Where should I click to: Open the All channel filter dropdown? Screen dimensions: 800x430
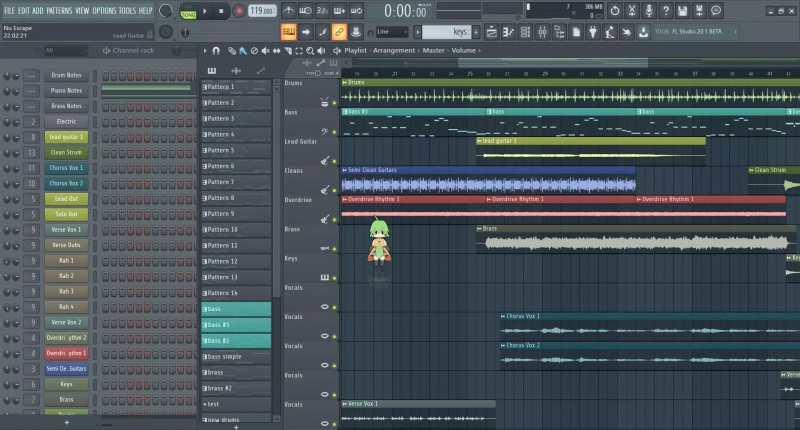[66, 50]
